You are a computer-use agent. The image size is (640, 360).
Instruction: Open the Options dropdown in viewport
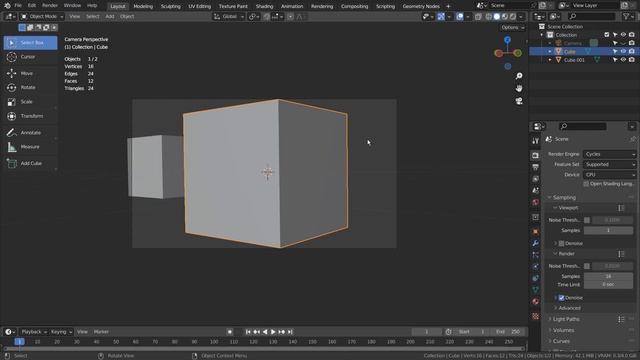click(x=512, y=28)
